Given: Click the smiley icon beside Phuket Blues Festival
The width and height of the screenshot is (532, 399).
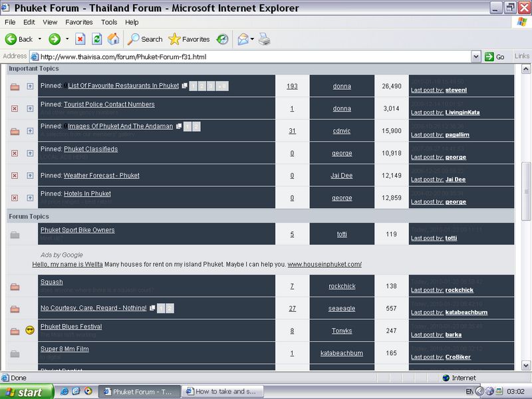Looking at the screenshot, I should (x=30, y=331).
